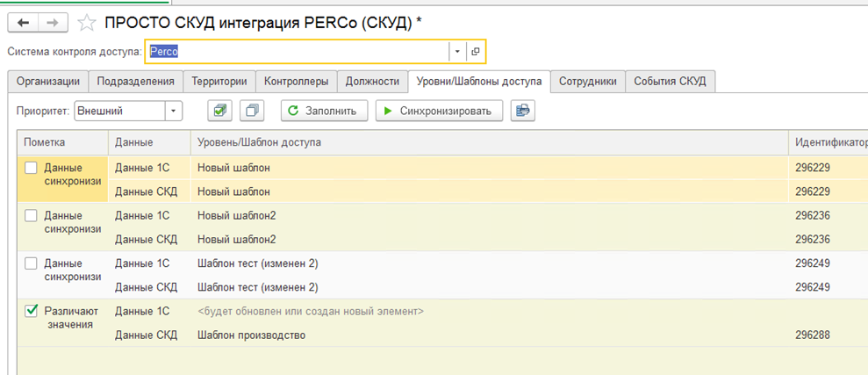The image size is (868, 375).
Task: Toggle checkbox for Новый шаблон row
Action: click(31, 168)
